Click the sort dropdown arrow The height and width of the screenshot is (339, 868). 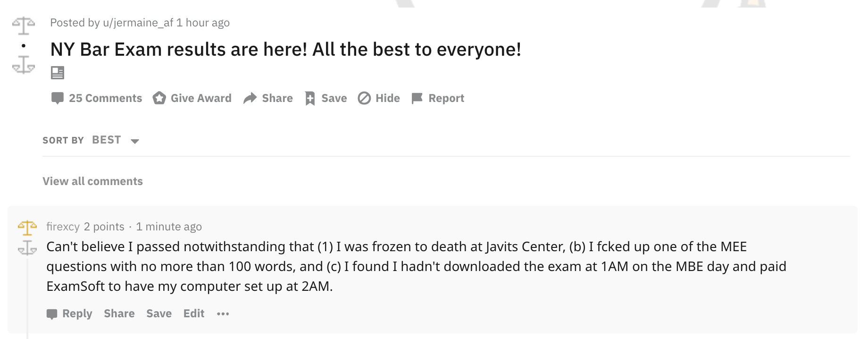(135, 141)
